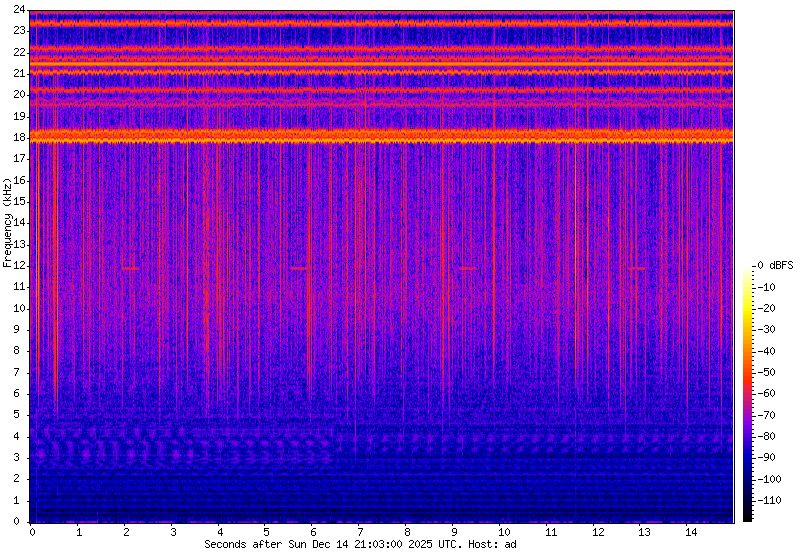
Task: Click the 12 kHz dash near 6 seconds
Action: click(x=299, y=267)
